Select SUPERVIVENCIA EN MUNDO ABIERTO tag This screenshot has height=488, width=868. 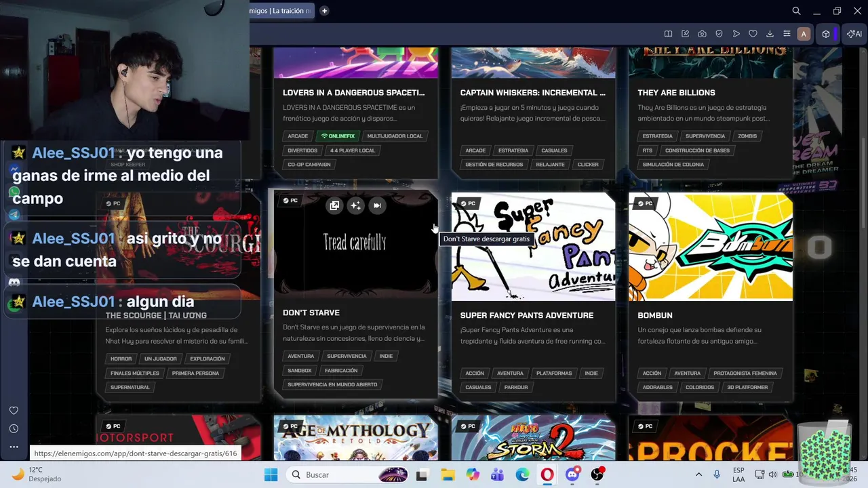click(x=332, y=384)
